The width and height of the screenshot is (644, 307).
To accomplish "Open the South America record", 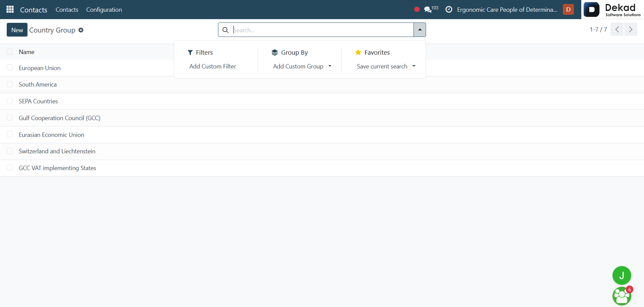I will pyautogui.click(x=38, y=84).
